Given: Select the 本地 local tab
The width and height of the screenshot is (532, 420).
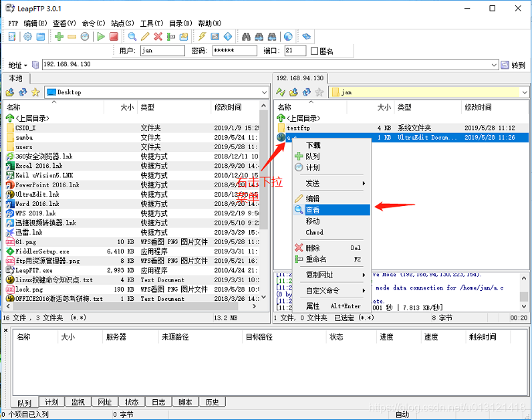Looking at the screenshot, I should point(15,78).
